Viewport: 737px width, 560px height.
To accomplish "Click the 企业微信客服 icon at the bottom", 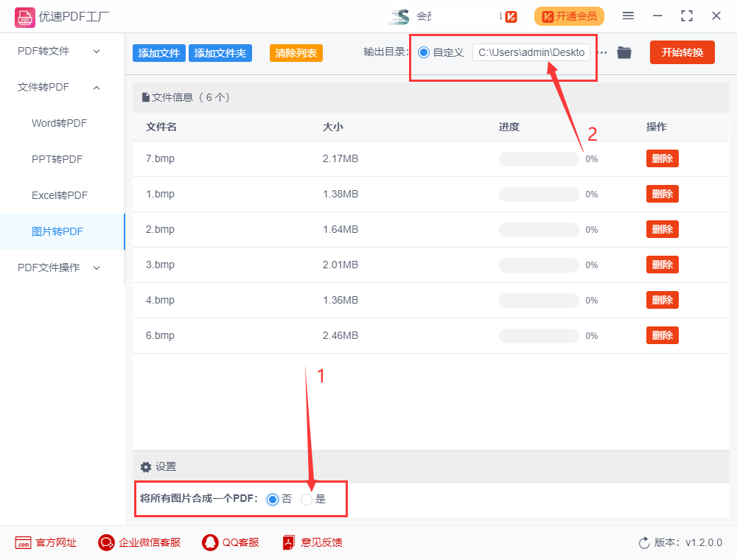I will coord(106,542).
